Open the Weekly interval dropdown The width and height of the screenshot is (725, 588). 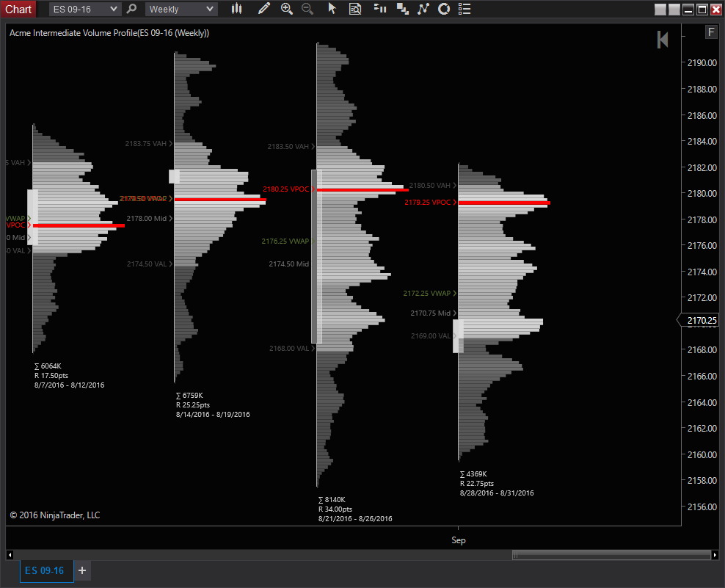[181, 10]
